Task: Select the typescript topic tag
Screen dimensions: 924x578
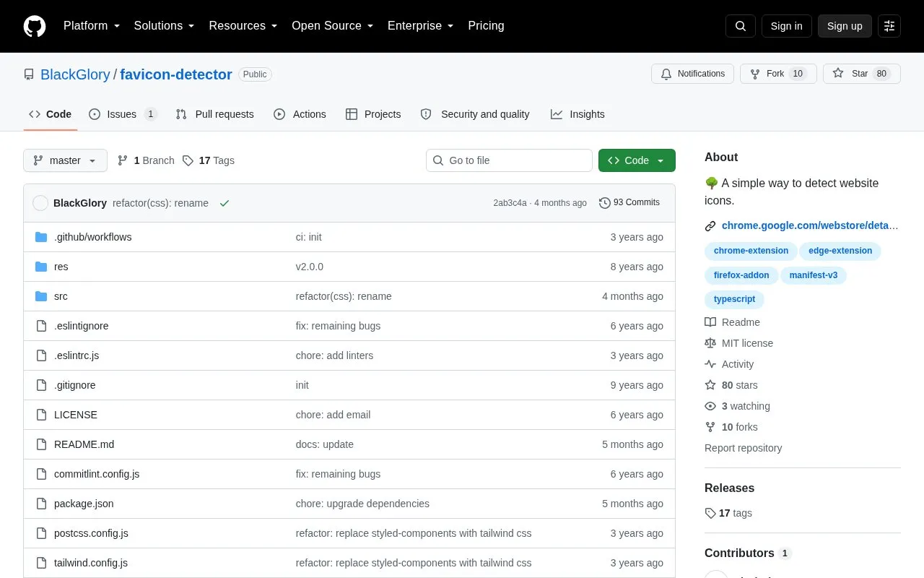Action: 734,299
